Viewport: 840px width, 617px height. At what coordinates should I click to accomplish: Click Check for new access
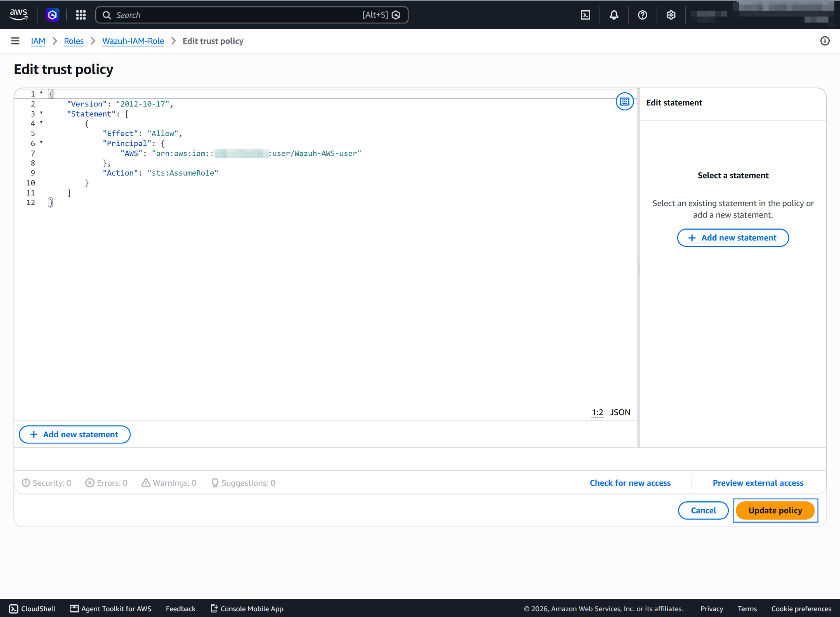630,483
